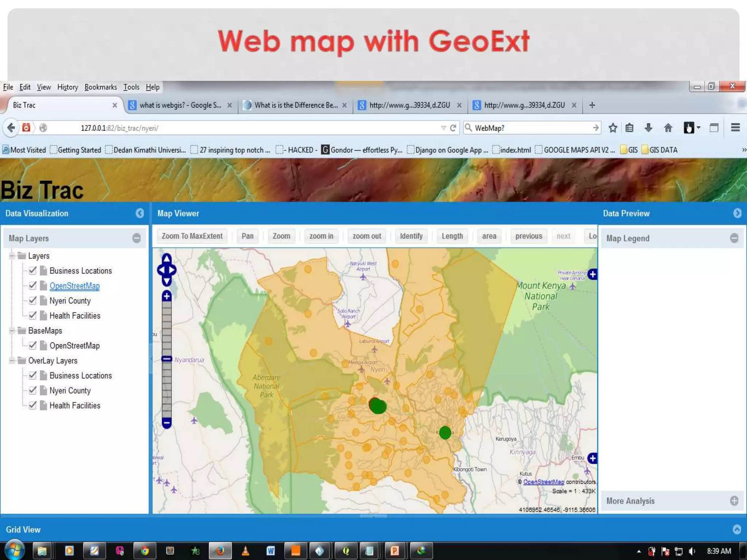Open the History menu
The image size is (747, 560).
[67, 87]
